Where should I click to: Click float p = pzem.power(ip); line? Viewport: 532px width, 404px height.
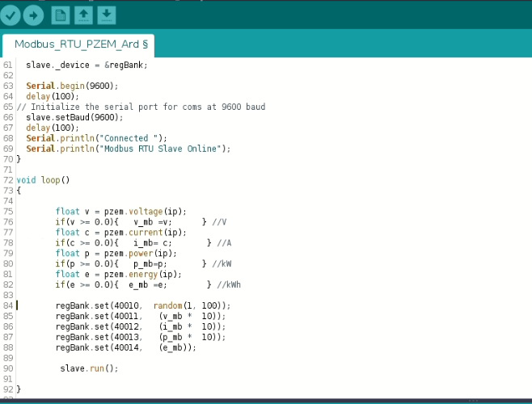click(x=116, y=254)
